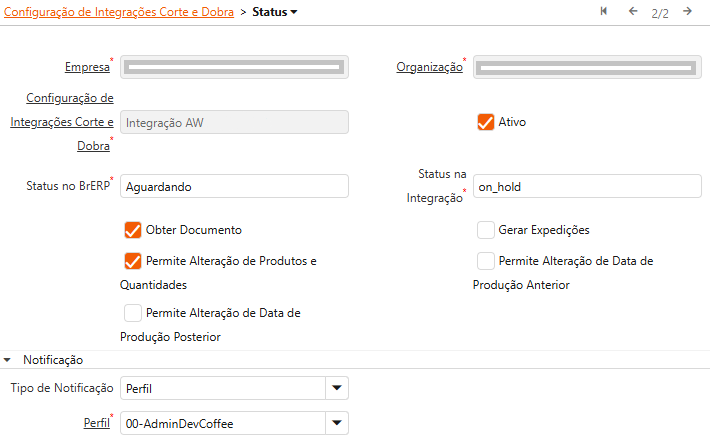Click the Status no BrERP input field
This screenshot has width=710, height=445.
[234, 187]
